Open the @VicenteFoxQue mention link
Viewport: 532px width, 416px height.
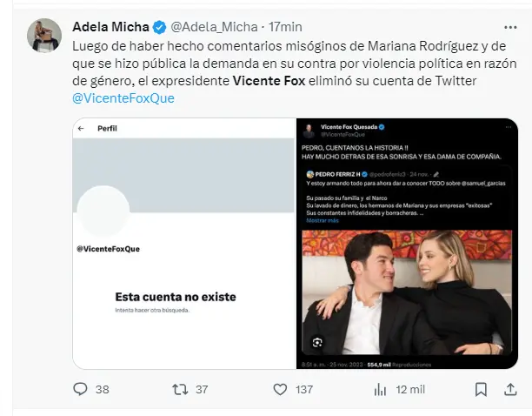pos(123,98)
